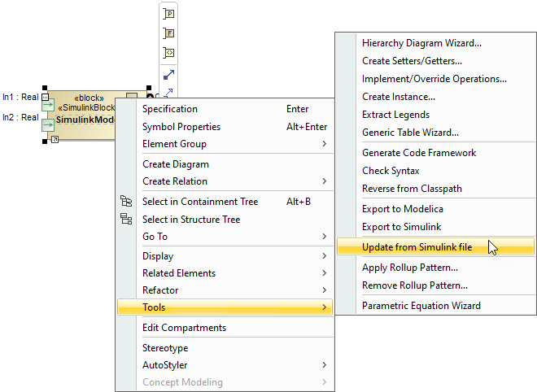The image size is (537, 392).
Task: Click the Flow Port (F) toolbar icon
Action: 168,33
